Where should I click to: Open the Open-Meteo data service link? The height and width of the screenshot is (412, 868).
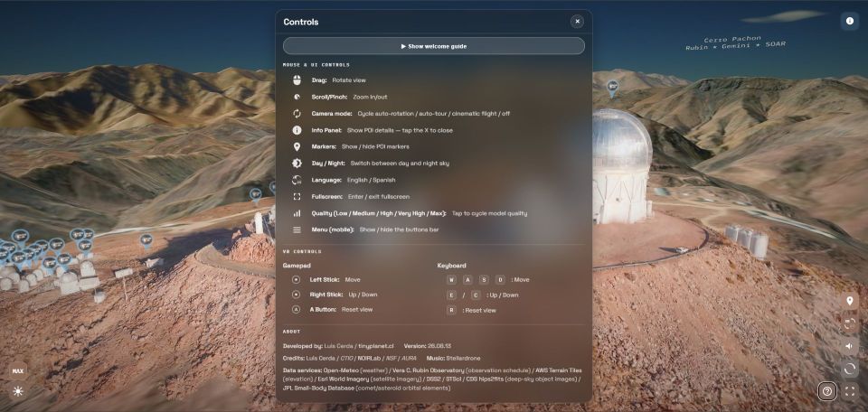[x=341, y=370]
